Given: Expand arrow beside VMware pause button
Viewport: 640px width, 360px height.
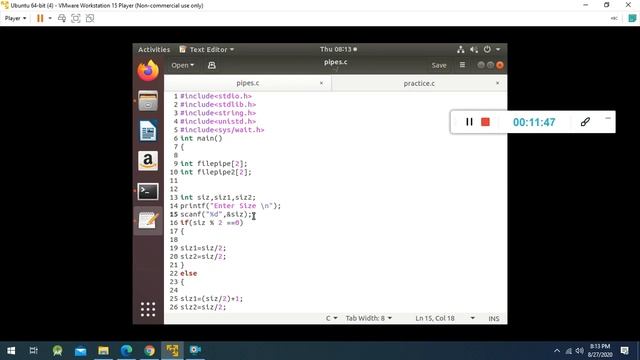Looking at the screenshot, I should 50,18.
